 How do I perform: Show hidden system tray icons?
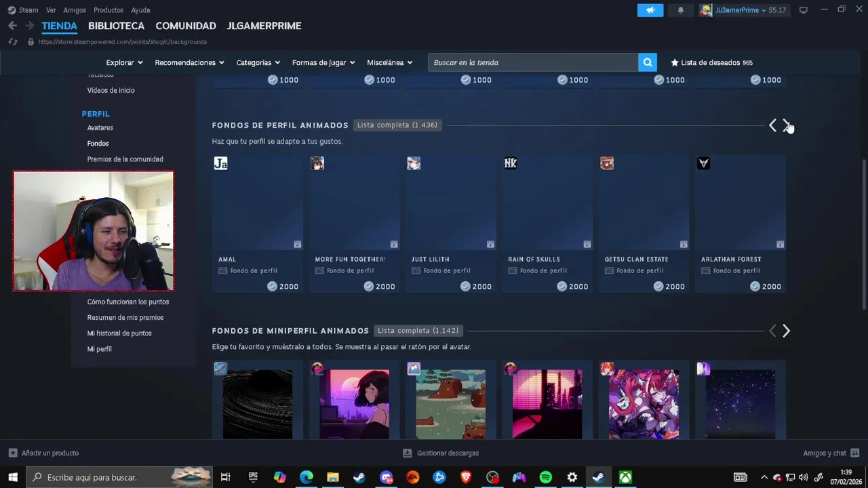pos(764,477)
